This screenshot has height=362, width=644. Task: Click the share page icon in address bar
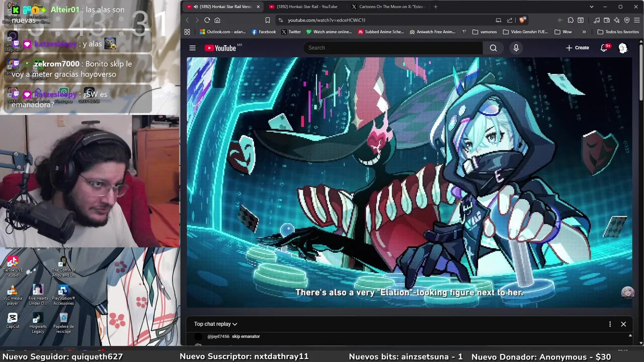[510, 20]
